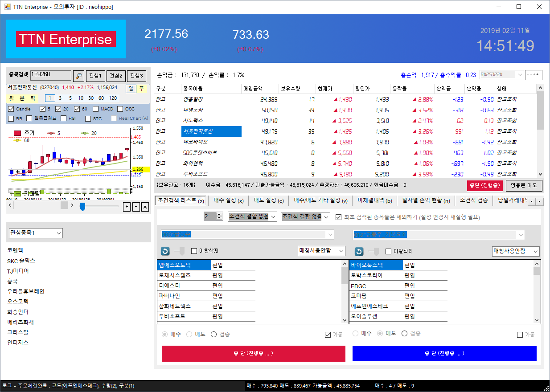The height and width of the screenshot is (392, 550).
Task: Select the 검증 radio under the right list
Action: [x=405, y=334]
